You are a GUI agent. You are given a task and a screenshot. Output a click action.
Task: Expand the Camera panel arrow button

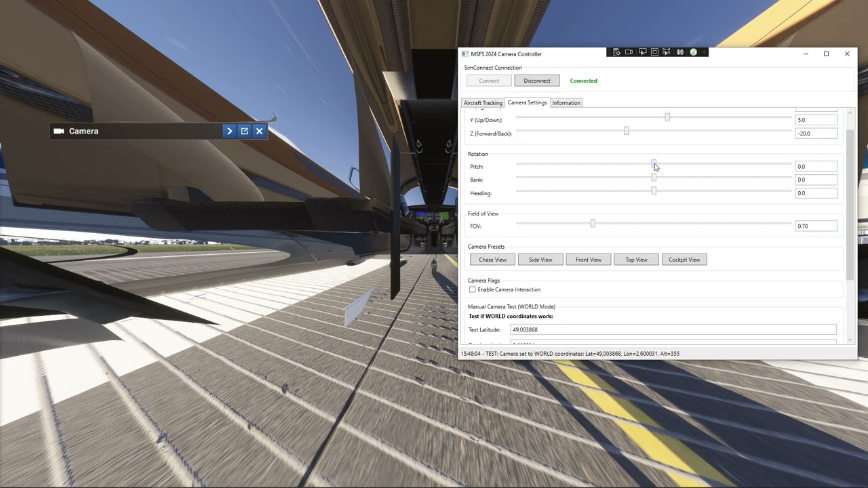pos(229,131)
